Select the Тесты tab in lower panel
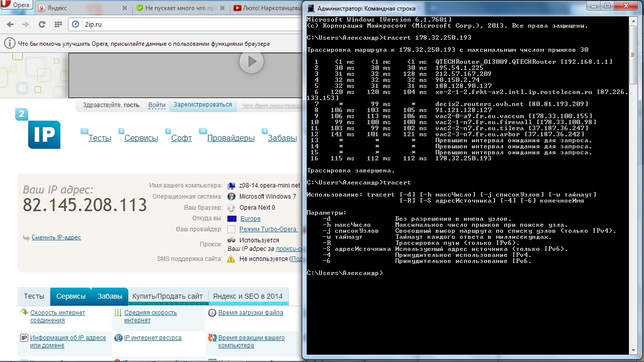This screenshot has height=362, width=644. tap(34, 296)
